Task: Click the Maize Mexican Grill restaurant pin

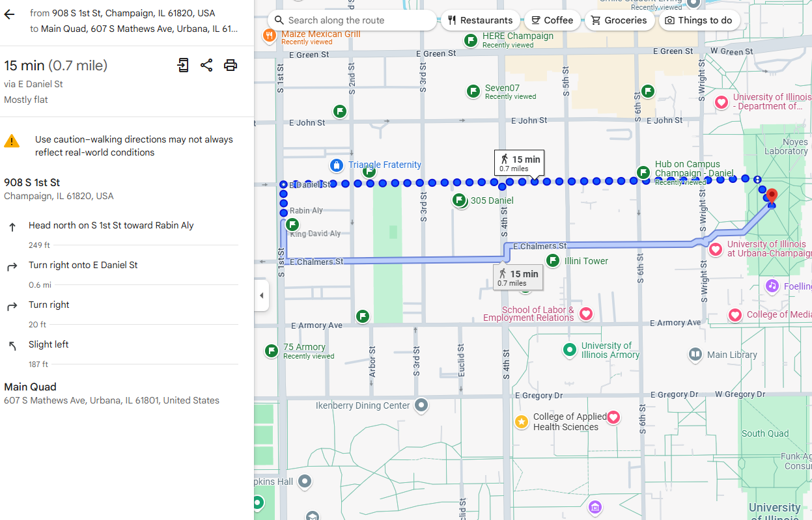Action: 269,36
